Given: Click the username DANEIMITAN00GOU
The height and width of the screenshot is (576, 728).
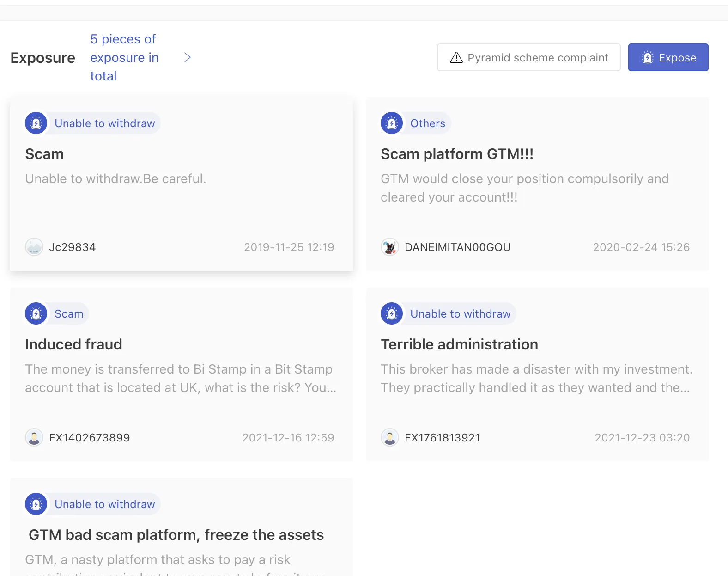Looking at the screenshot, I should [458, 247].
